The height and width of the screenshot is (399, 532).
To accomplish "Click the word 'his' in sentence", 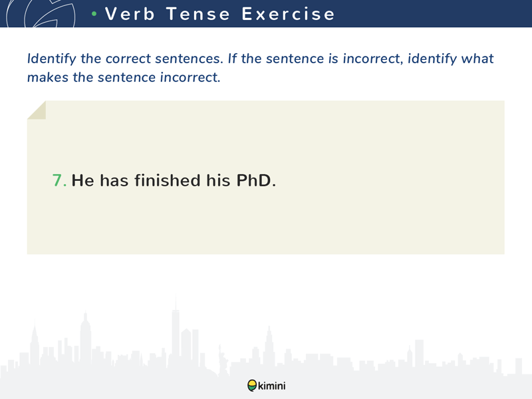I will pyautogui.click(x=219, y=180).
